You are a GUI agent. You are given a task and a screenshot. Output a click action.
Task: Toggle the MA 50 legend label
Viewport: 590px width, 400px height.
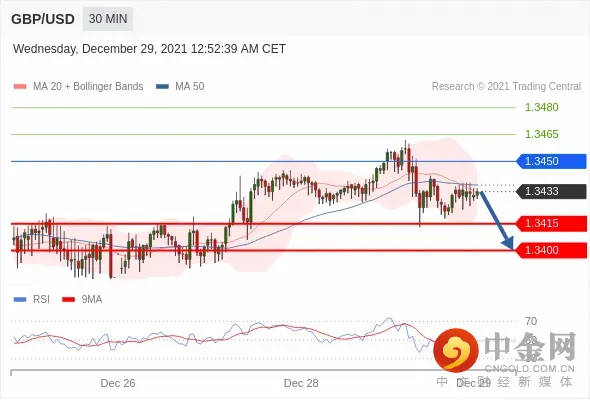[x=190, y=87]
